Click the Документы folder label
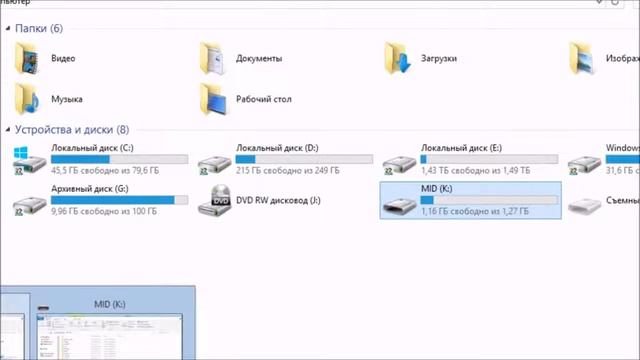The width and height of the screenshot is (640, 360). point(259,58)
